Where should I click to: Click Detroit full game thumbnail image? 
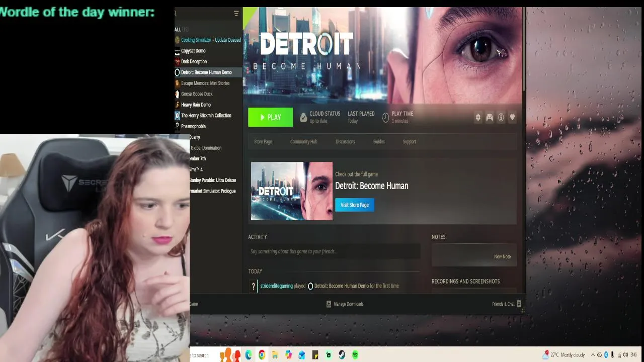point(292,191)
